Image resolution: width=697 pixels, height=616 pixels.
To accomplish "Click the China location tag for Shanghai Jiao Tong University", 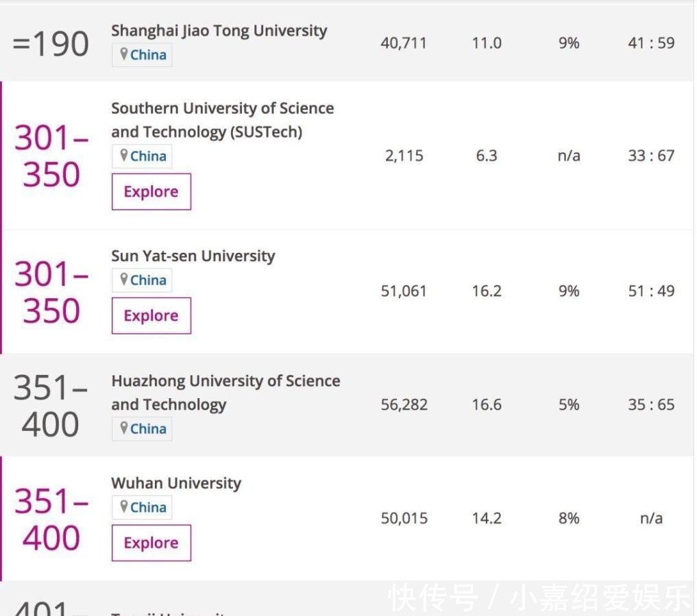I will point(142,54).
